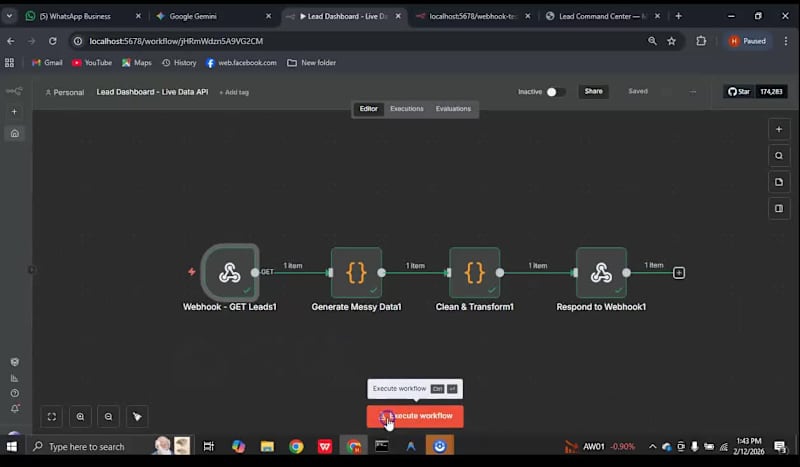
Task: Click Add tag next to workflow name
Action: coord(234,92)
